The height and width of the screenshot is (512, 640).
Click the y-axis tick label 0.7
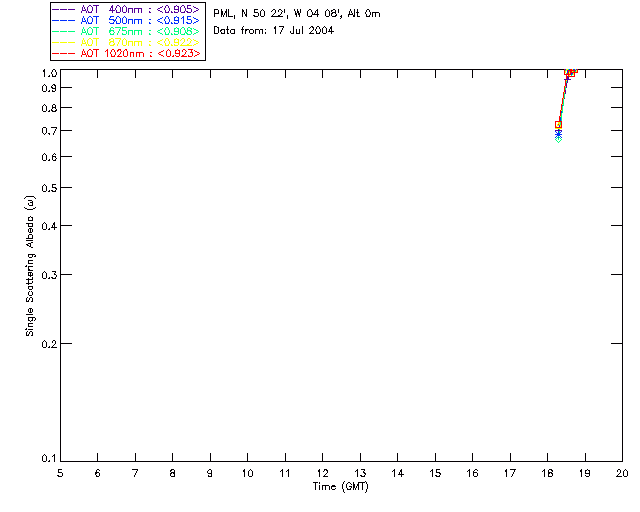49,131
